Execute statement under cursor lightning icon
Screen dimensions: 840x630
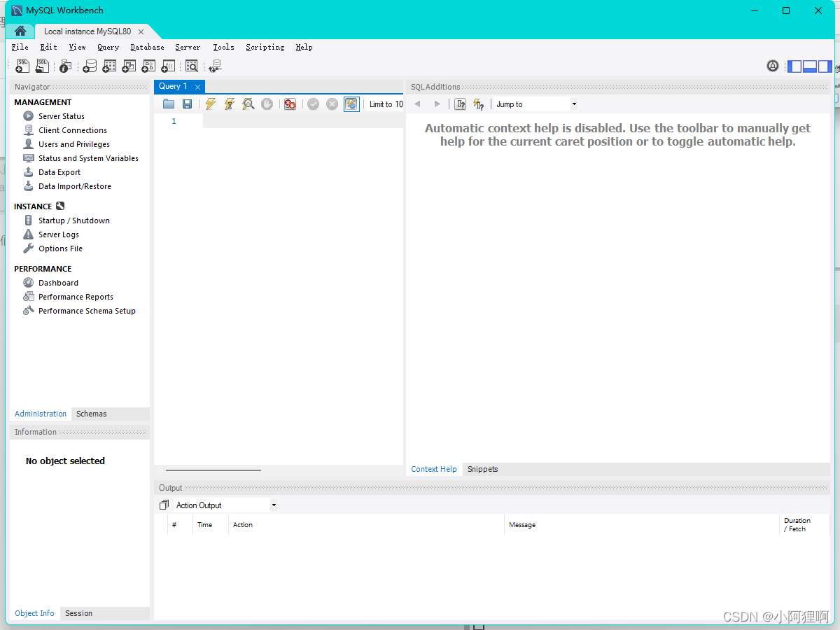click(x=229, y=104)
